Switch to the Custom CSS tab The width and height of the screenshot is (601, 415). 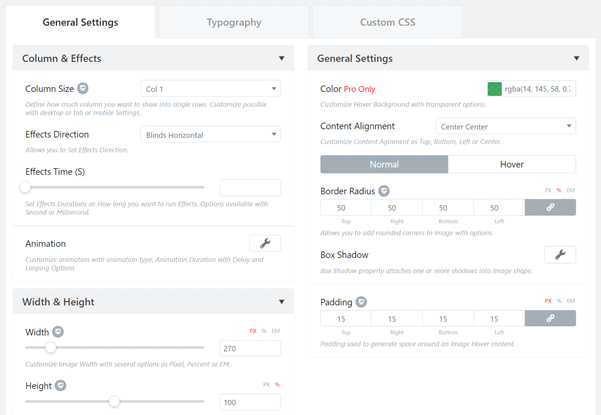[x=387, y=22]
